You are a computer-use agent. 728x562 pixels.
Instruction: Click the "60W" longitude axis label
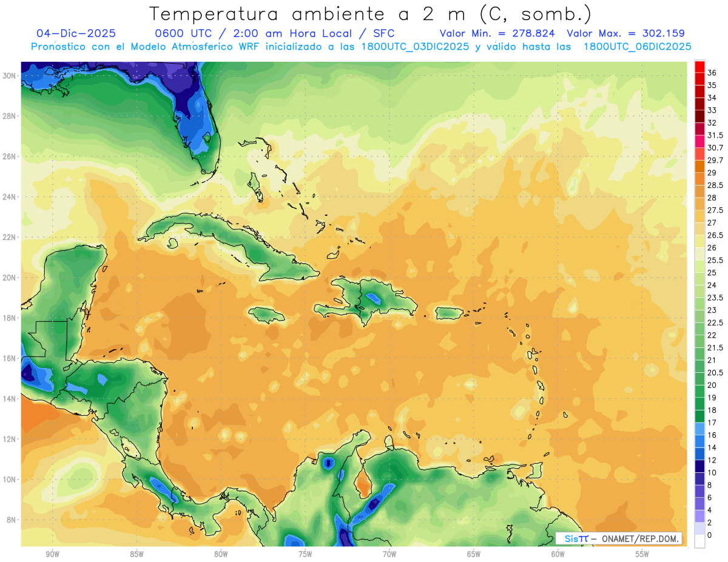coord(558,554)
